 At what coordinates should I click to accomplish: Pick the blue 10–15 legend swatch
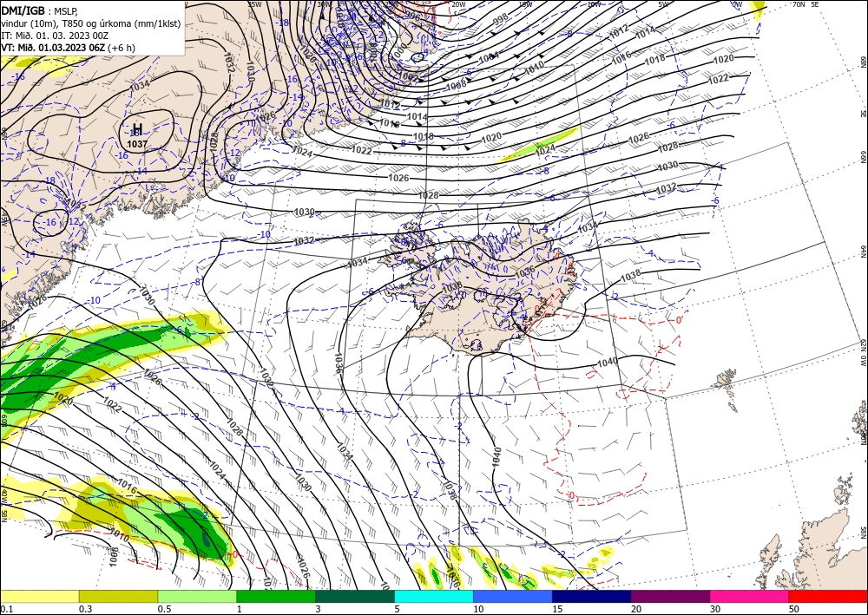(513, 596)
